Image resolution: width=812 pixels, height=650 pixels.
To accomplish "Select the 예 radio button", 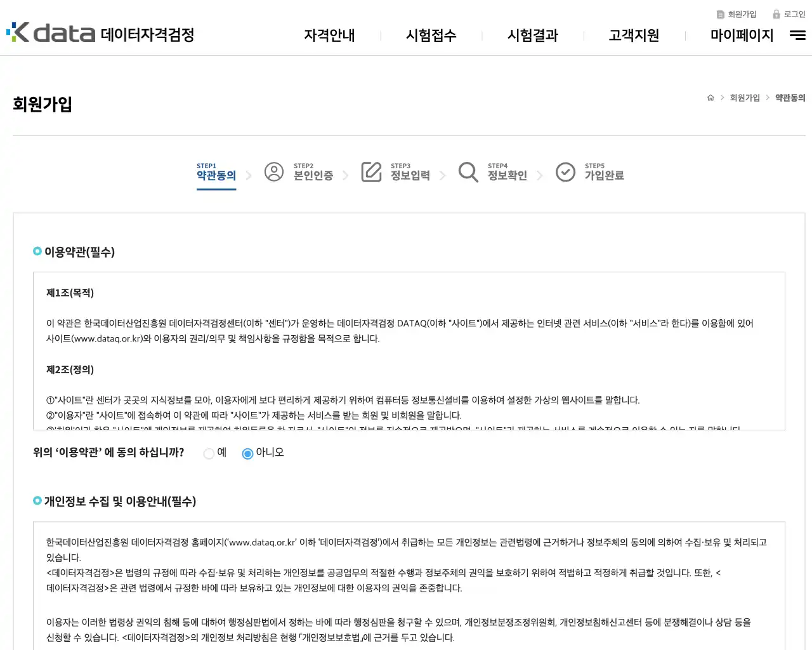I will click(x=209, y=453).
